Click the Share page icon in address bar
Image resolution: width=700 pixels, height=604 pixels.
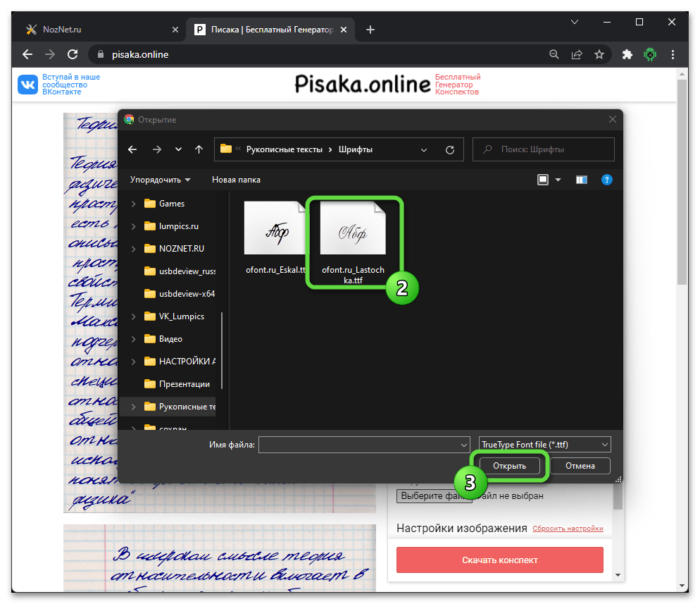577,54
